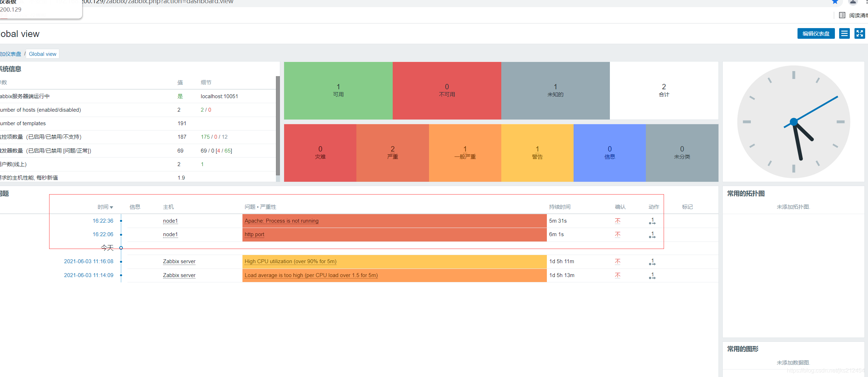Image resolution: width=868 pixels, height=377 pixels.
Task: Open the reading list icon
Action: (842, 15)
